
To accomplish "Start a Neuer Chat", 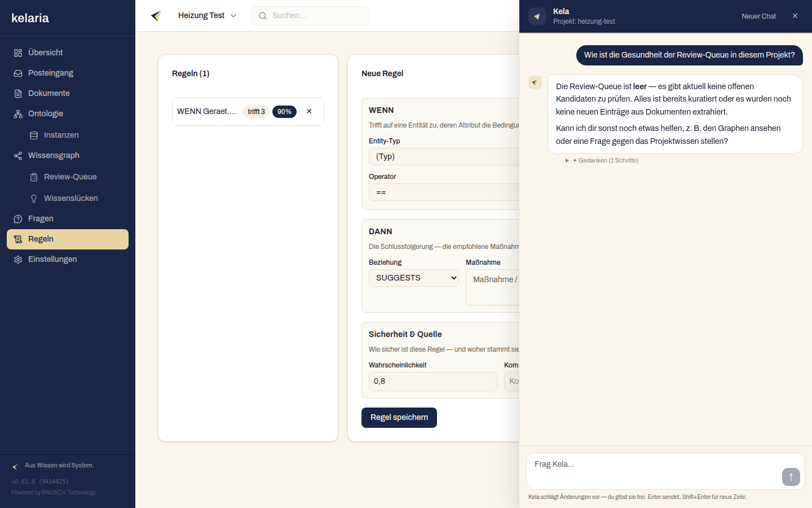I will tap(758, 16).
